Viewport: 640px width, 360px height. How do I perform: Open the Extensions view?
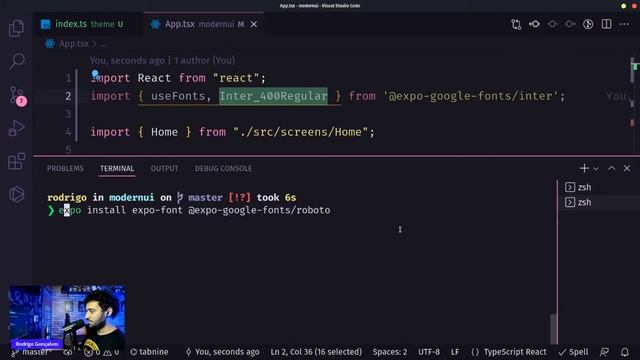point(16,161)
